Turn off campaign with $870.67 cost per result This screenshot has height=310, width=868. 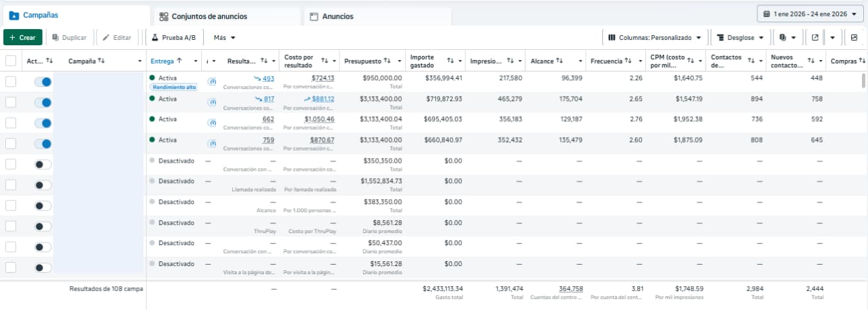[43, 144]
